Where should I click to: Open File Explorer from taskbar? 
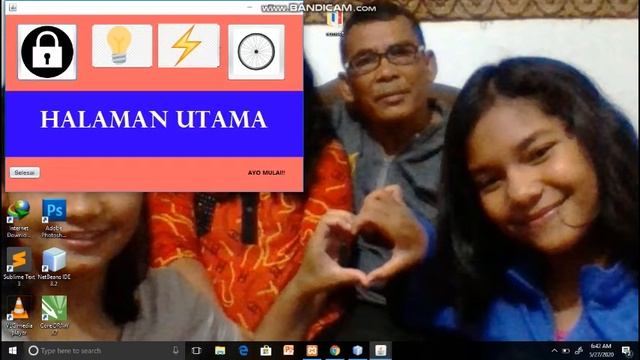(220, 351)
